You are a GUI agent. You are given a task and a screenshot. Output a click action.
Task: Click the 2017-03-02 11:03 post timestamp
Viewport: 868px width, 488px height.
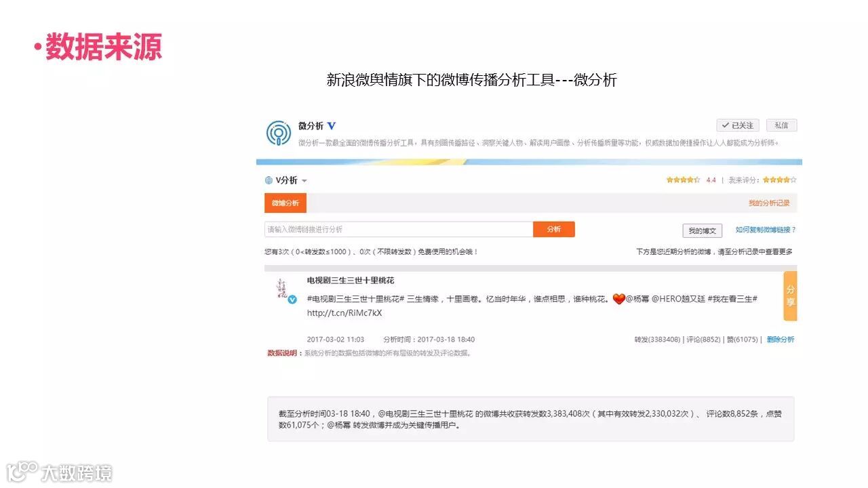(336, 340)
